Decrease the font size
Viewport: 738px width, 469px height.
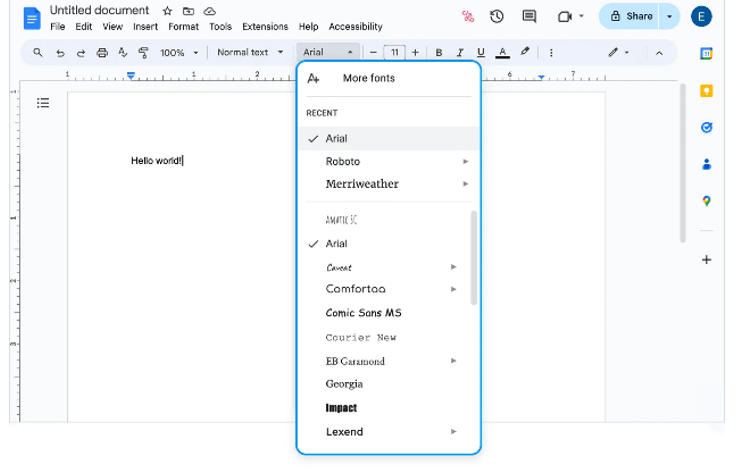pos(373,53)
